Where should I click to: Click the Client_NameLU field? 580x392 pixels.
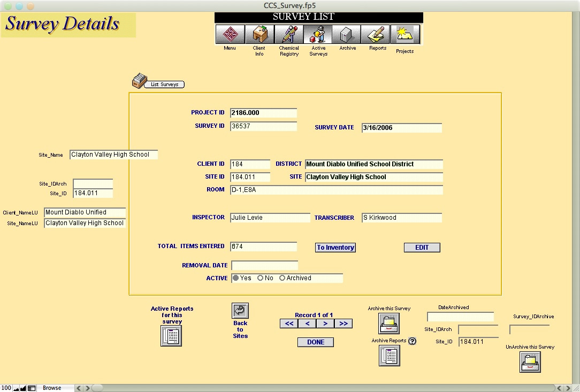pos(85,212)
